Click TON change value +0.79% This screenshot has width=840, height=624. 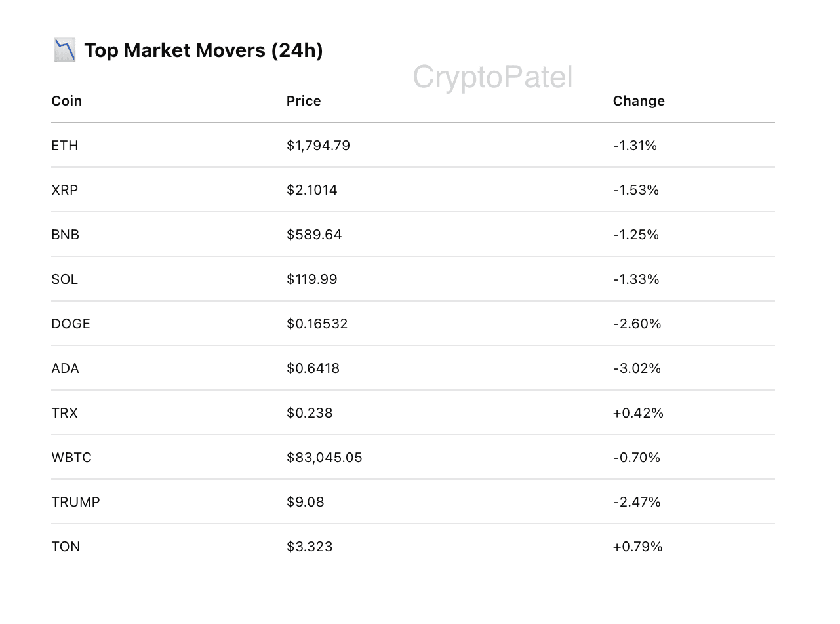637,547
